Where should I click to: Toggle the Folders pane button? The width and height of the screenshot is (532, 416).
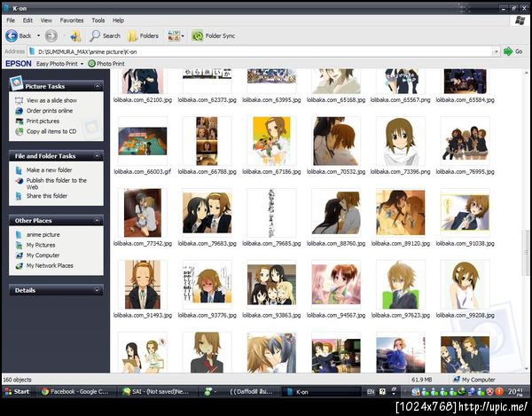143,35
